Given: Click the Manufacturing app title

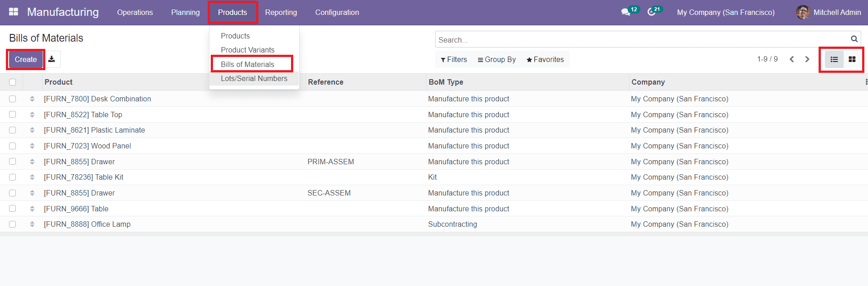Looking at the screenshot, I should click(x=63, y=12).
